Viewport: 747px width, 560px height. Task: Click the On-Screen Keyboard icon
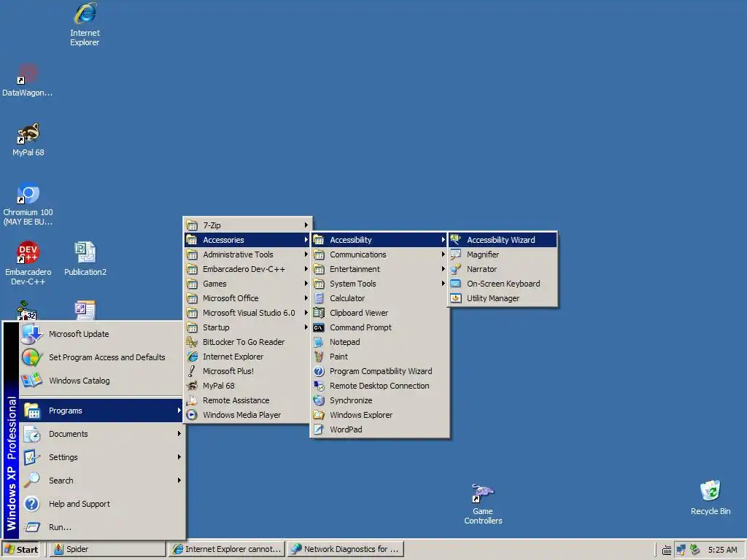coord(456,284)
